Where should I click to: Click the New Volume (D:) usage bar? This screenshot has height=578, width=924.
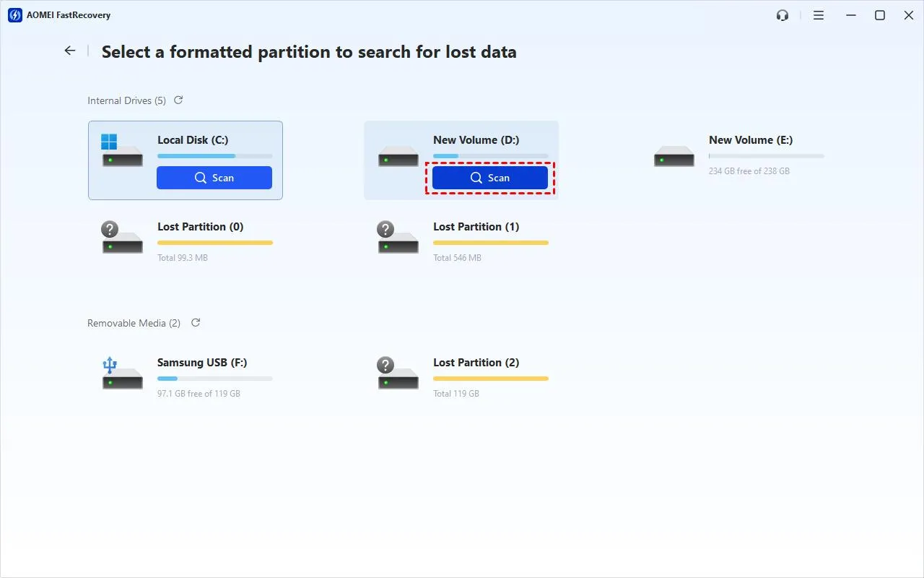click(x=491, y=156)
